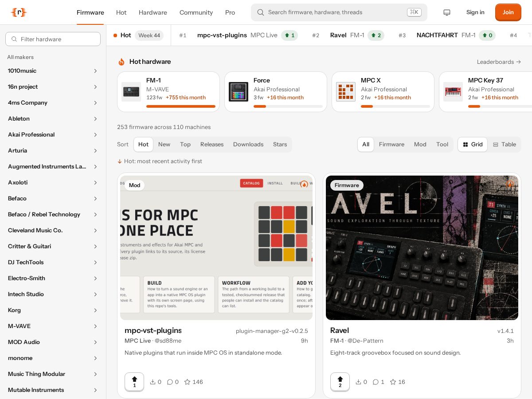The width and height of the screenshot is (532, 399).
Task: Click the MPC X device thumbnail
Action: [x=346, y=92]
